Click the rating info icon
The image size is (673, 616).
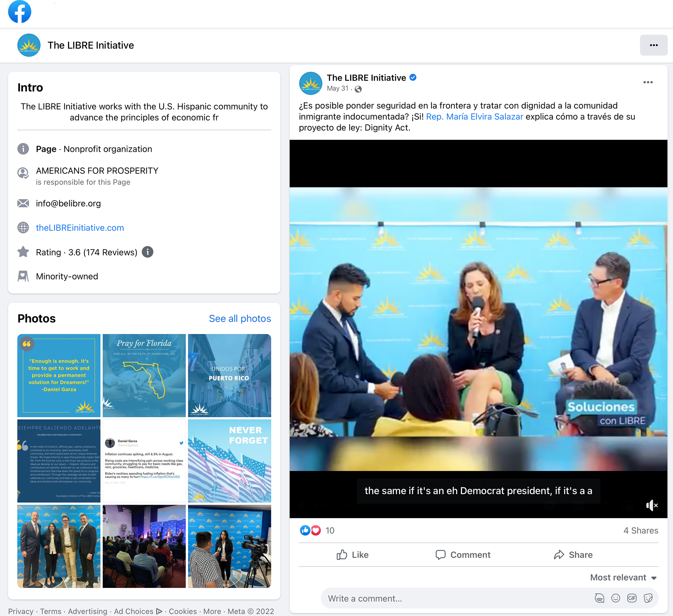148,252
